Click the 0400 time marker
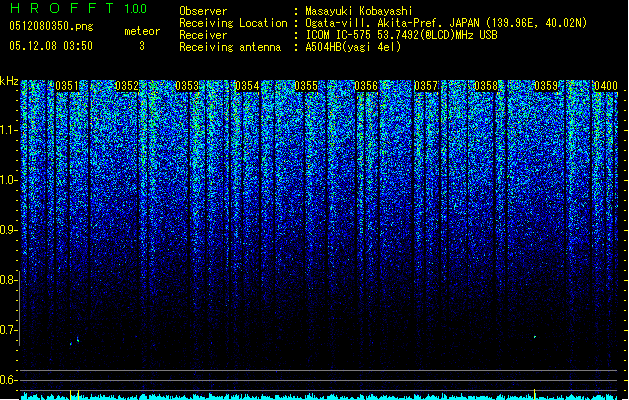This screenshot has width=629, height=400. tap(606, 86)
